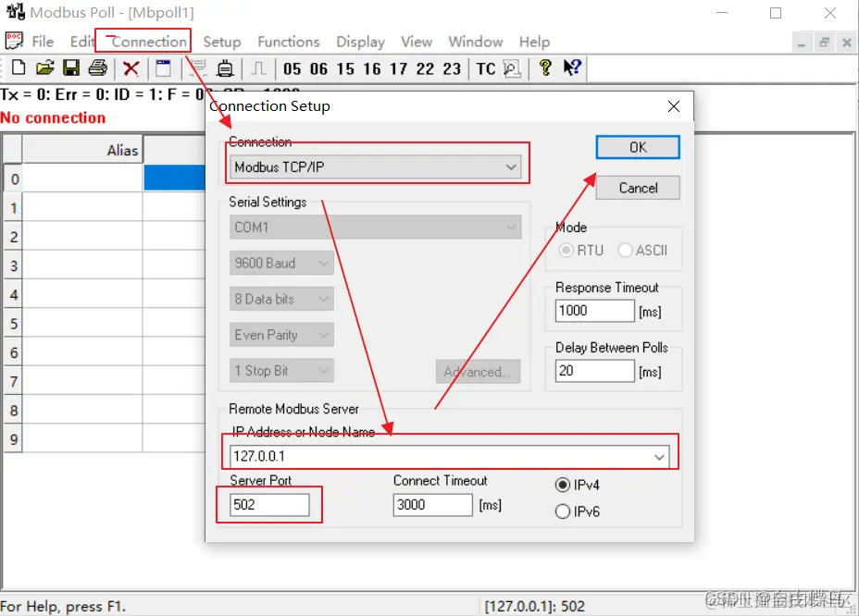Screen dimensions: 859x616
Task: Click the red X delete icon
Action: (x=131, y=68)
